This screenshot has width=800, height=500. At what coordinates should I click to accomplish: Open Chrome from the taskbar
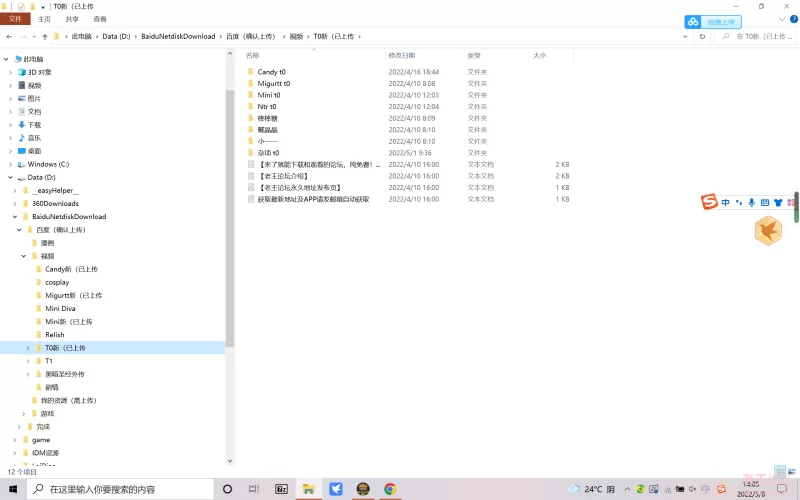point(390,489)
